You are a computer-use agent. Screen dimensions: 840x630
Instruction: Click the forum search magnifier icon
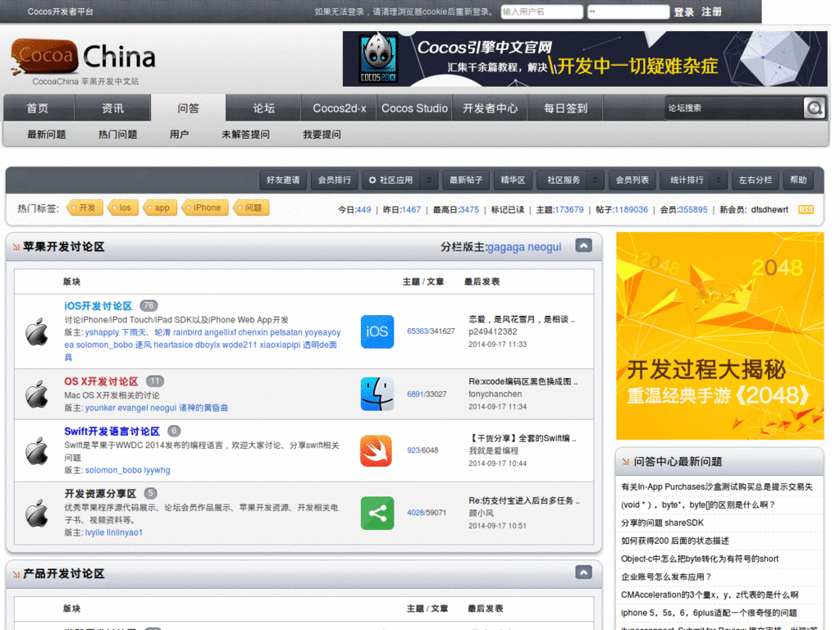[814, 108]
